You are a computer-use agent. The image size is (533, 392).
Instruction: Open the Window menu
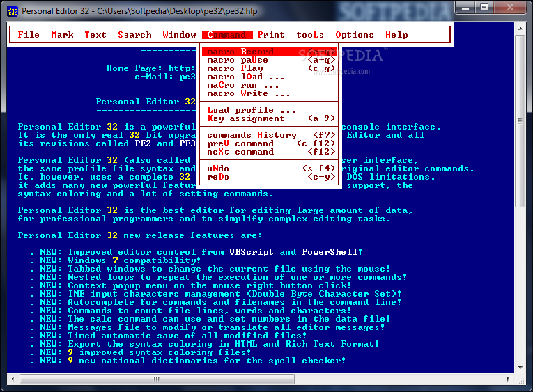(x=179, y=35)
